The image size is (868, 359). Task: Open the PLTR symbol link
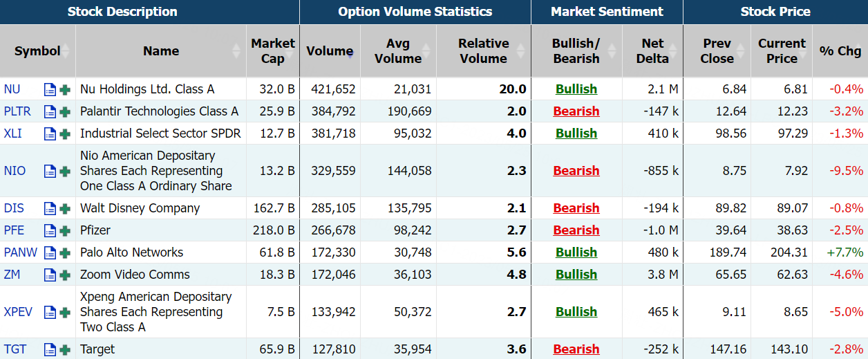(17, 111)
